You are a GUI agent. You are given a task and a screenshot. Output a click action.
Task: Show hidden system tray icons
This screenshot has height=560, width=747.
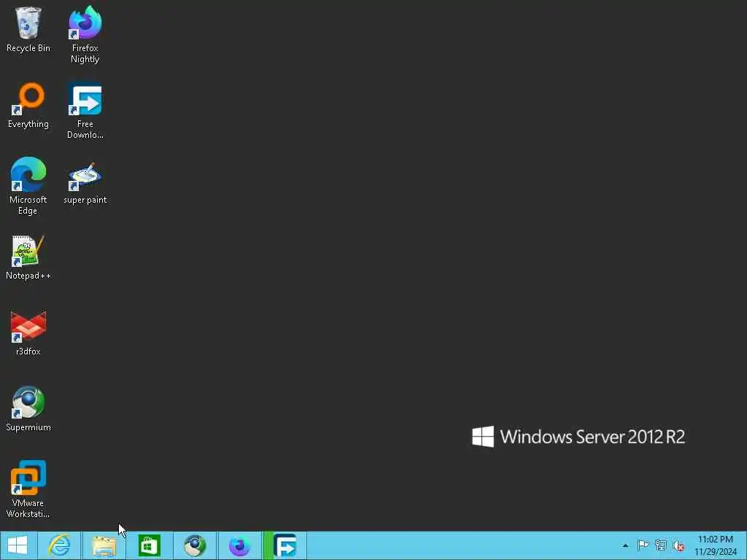[625, 545]
